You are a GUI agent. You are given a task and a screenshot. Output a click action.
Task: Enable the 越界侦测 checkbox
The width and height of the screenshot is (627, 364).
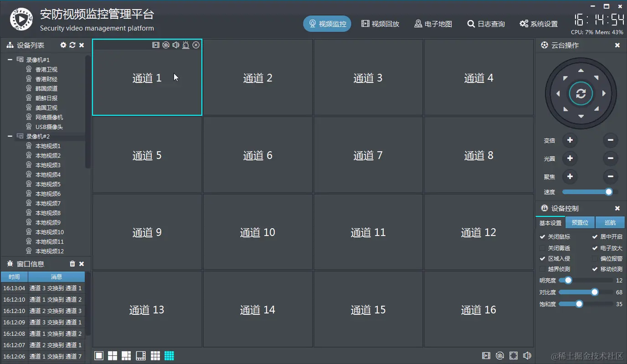coord(542,269)
